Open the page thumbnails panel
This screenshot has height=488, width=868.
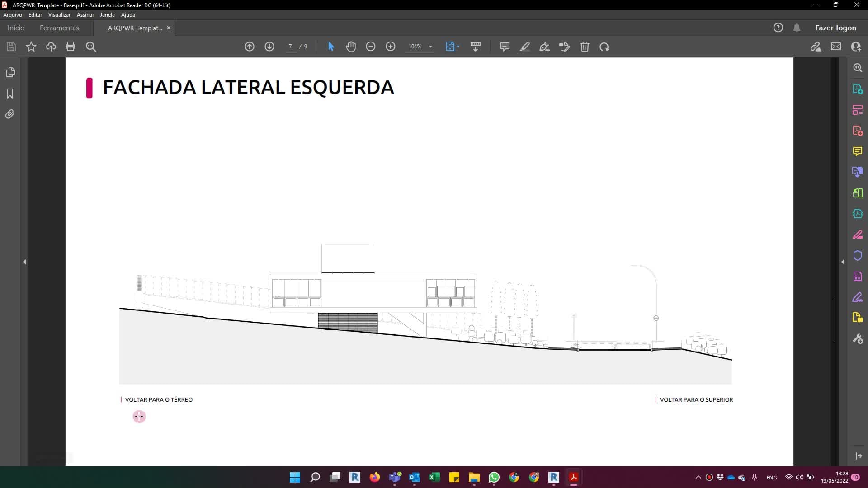pos(10,72)
